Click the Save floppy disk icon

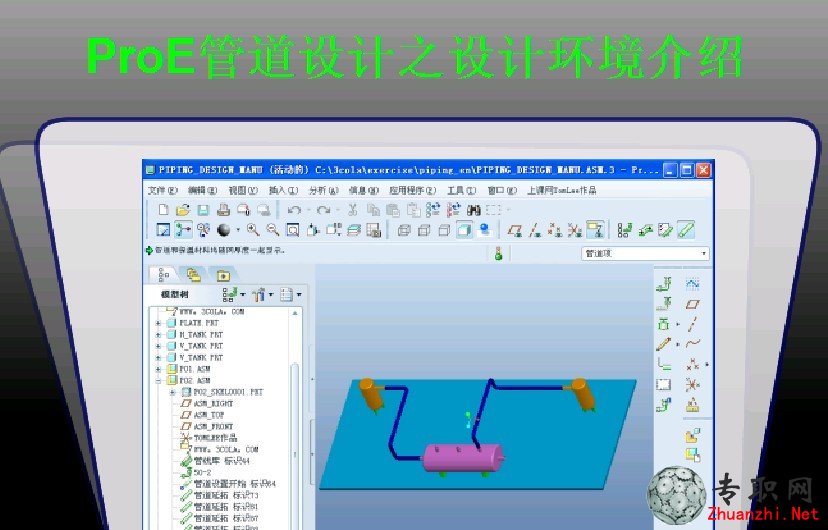203,210
